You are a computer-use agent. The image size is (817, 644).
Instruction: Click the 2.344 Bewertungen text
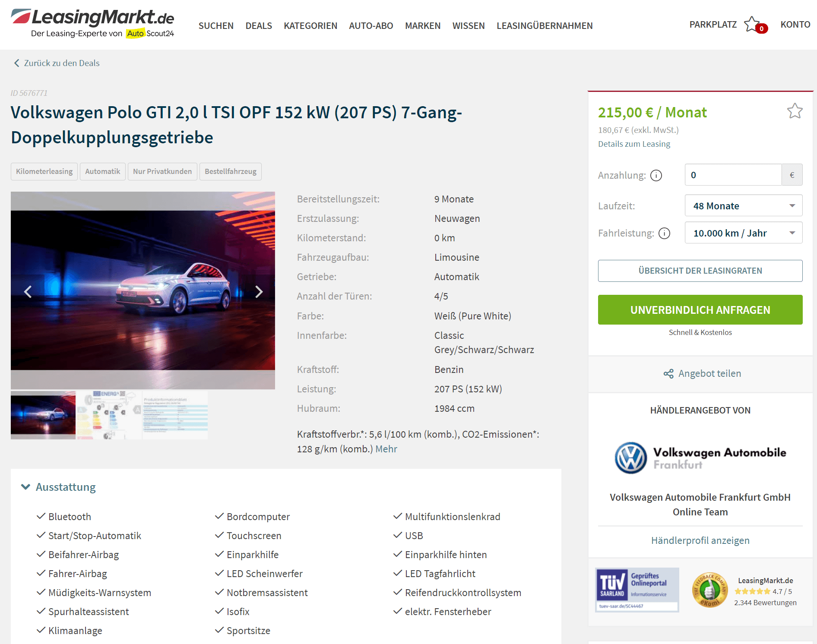click(765, 603)
